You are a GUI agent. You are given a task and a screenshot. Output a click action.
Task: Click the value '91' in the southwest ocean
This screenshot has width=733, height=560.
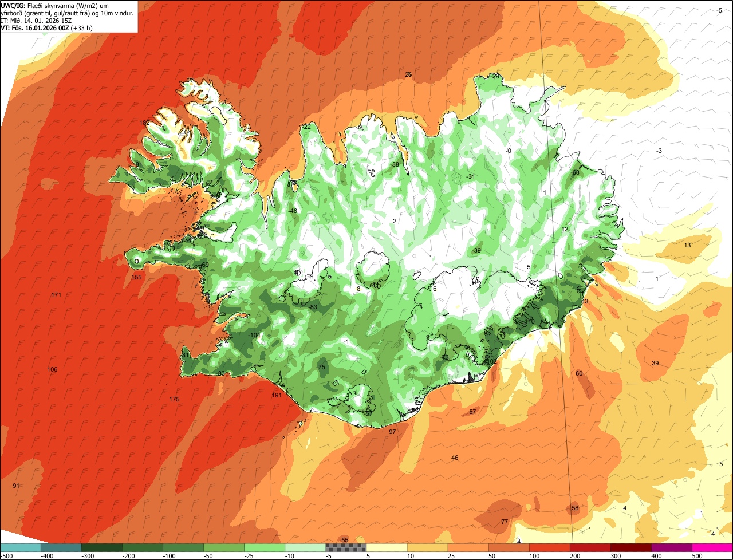(16, 486)
